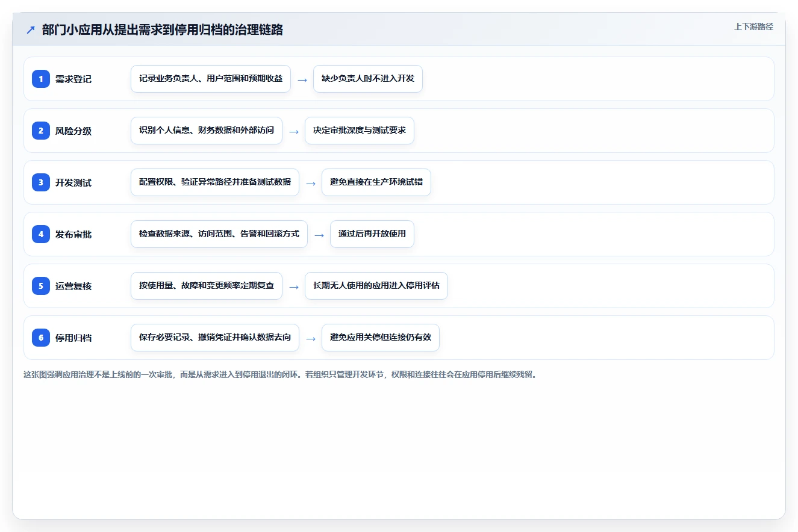This screenshot has width=798, height=532.
Task: Click the 风险分级 step label
Action: 73,131
